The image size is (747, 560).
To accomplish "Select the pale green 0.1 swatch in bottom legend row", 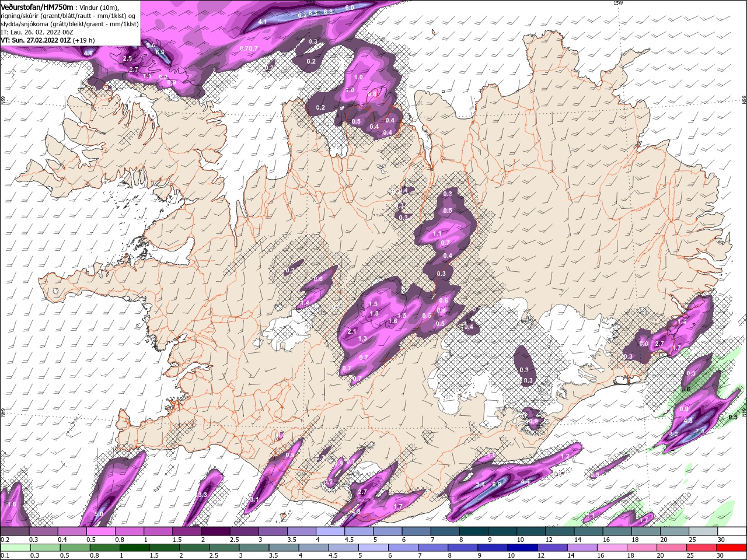I will click(x=15, y=548).
